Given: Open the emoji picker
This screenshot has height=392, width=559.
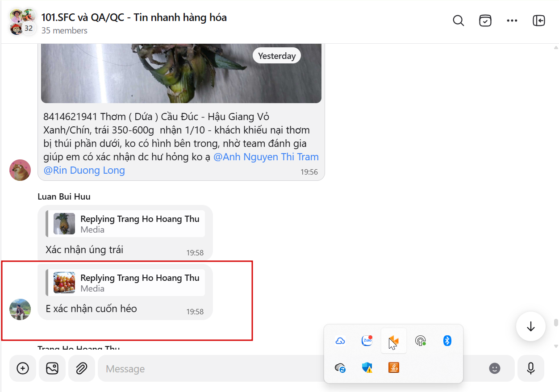Looking at the screenshot, I should tap(494, 368).
